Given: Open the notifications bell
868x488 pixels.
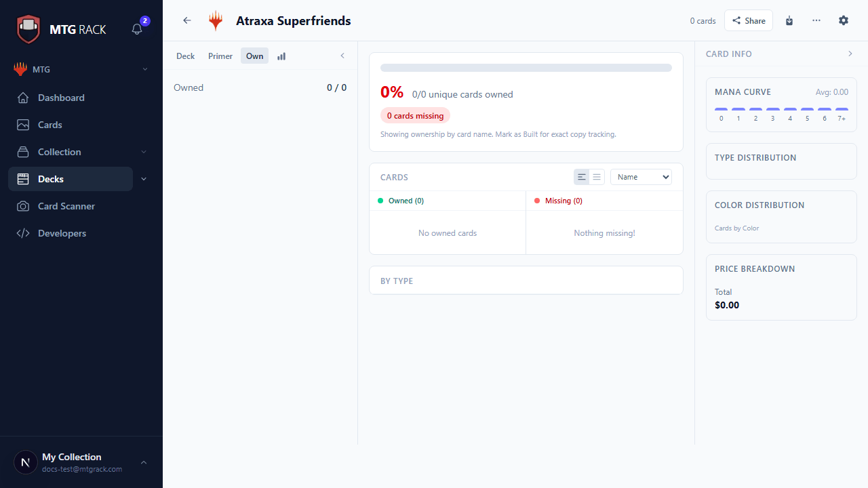Looking at the screenshot, I should click(137, 29).
